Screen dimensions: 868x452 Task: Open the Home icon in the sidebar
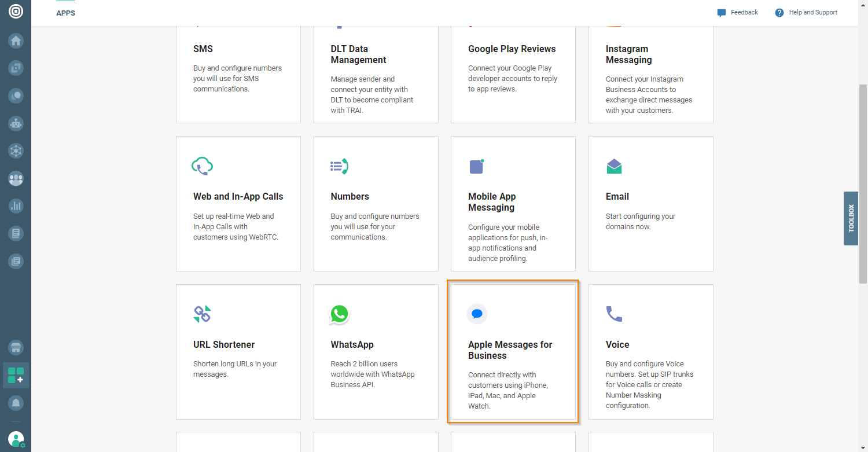tap(16, 41)
